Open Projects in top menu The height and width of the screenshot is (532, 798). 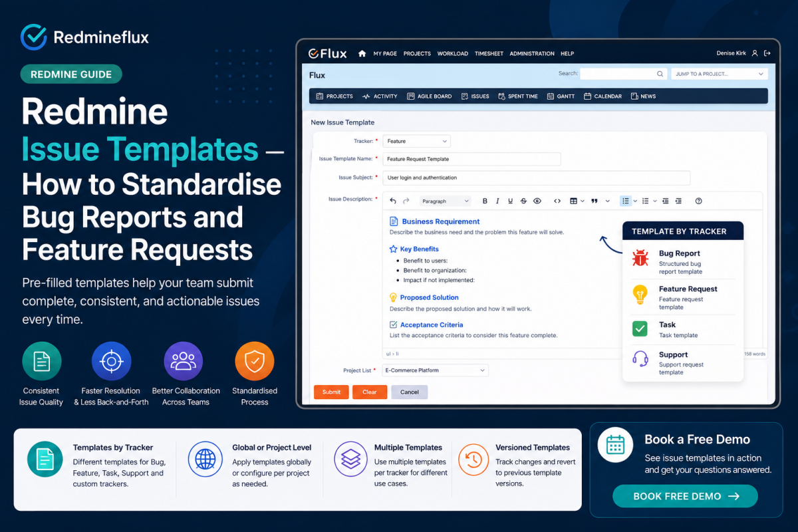coord(417,53)
